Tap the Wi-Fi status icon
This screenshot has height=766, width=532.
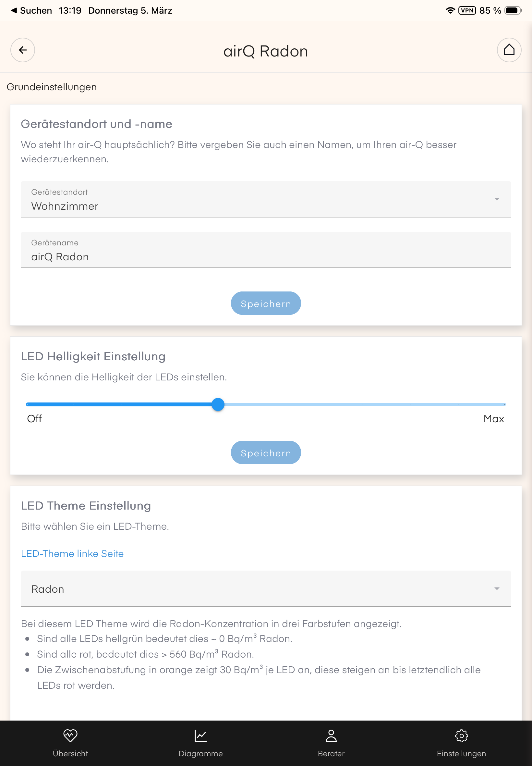pos(450,10)
